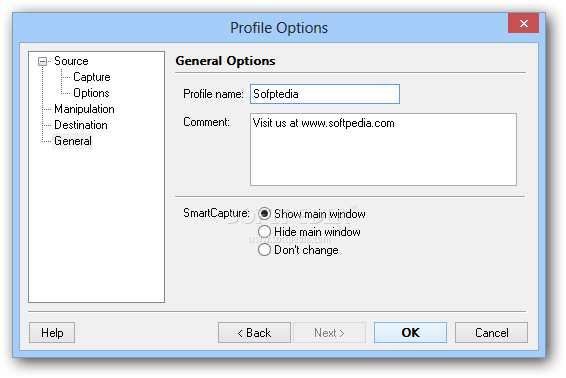Click the Help button

(x=52, y=333)
